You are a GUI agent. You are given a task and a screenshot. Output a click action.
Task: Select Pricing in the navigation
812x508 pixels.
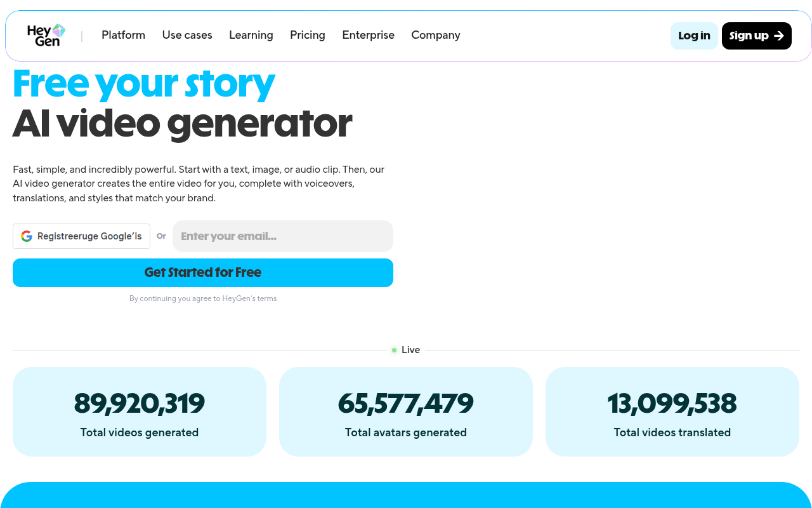[x=307, y=36]
